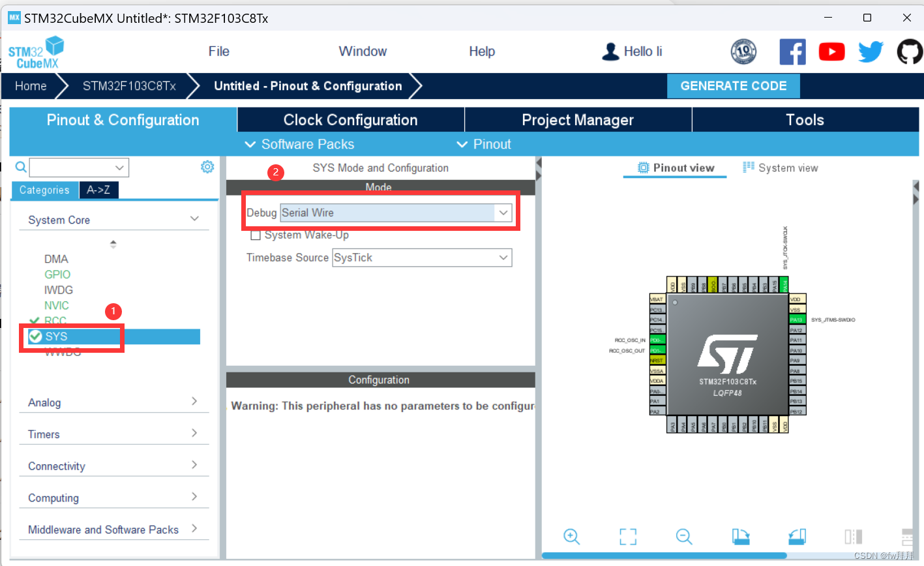Open the Twitter bird icon link

click(871, 52)
